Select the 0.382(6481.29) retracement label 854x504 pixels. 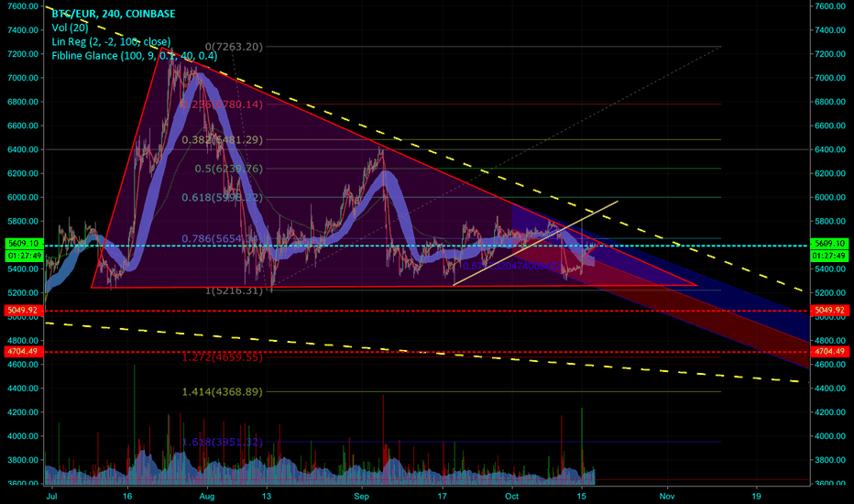coord(223,140)
